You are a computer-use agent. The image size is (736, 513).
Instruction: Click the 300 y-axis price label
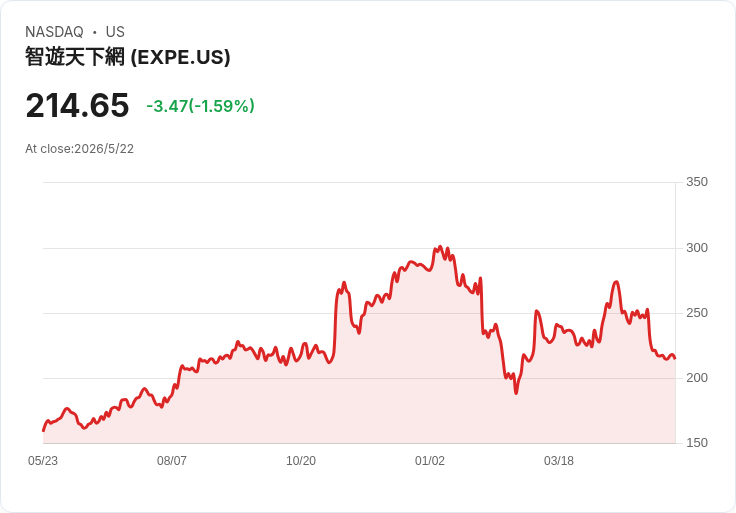pyautogui.click(x=697, y=248)
